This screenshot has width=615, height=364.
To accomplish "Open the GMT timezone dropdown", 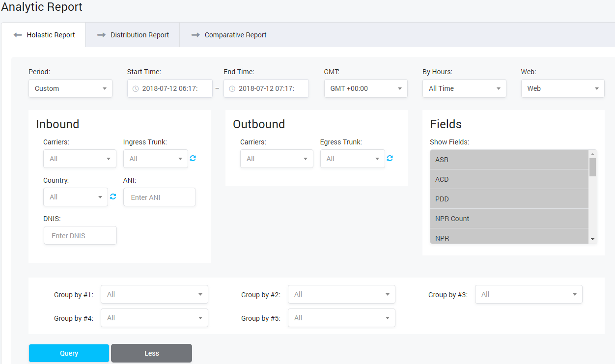I will coord(365,88).
